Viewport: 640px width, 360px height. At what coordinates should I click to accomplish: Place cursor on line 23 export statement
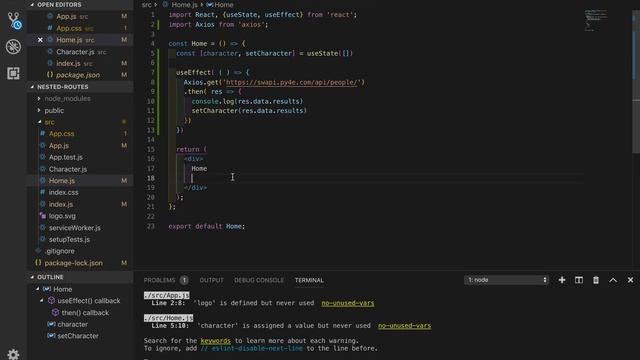[x=207, y=227]
